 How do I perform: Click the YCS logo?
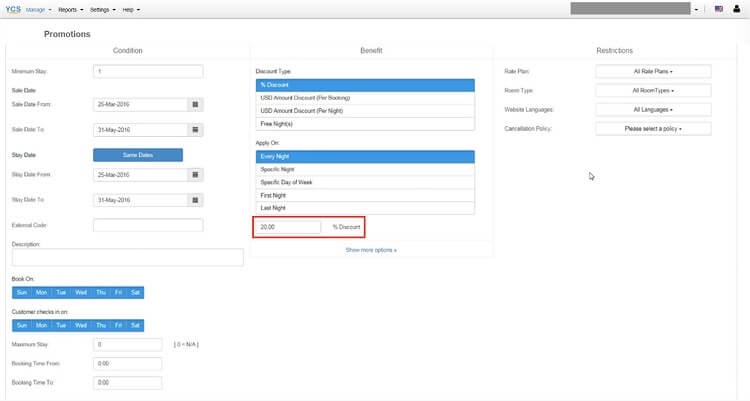[12, 9]
